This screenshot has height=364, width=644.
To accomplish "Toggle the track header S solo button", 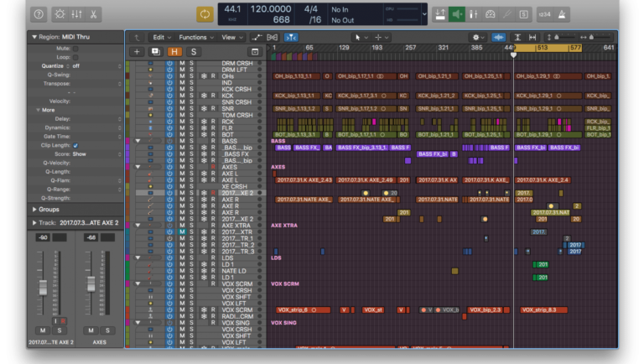I will pyautogui.click(x=194, y=52).
